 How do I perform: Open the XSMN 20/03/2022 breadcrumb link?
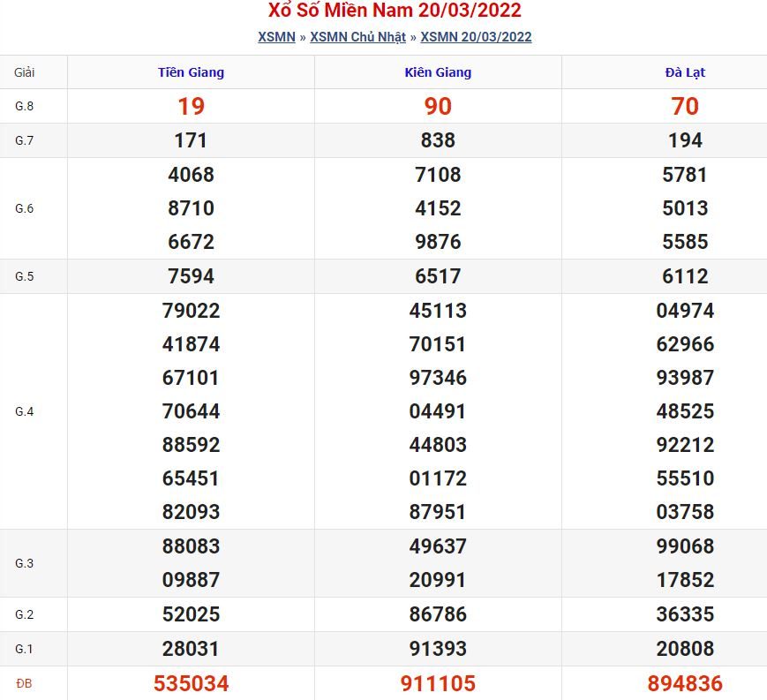[x=476, y=37]
